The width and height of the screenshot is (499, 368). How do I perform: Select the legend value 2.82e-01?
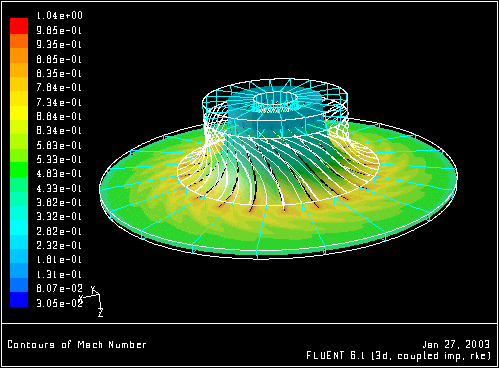[x=59, y=231]
